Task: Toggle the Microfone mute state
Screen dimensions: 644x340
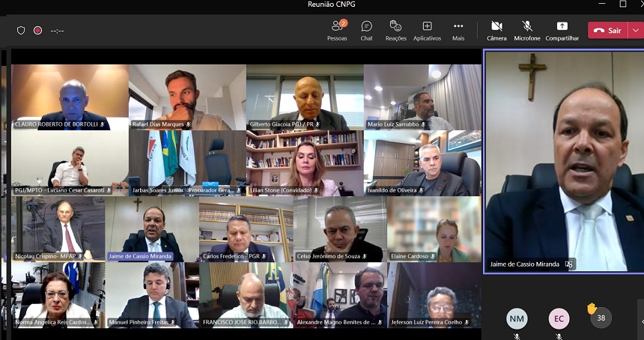Action: pos(527,30)
